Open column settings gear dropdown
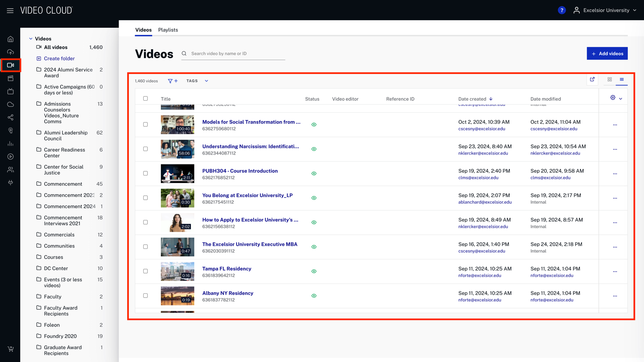This screenshot has width=644, height=362. pos(616,98)
